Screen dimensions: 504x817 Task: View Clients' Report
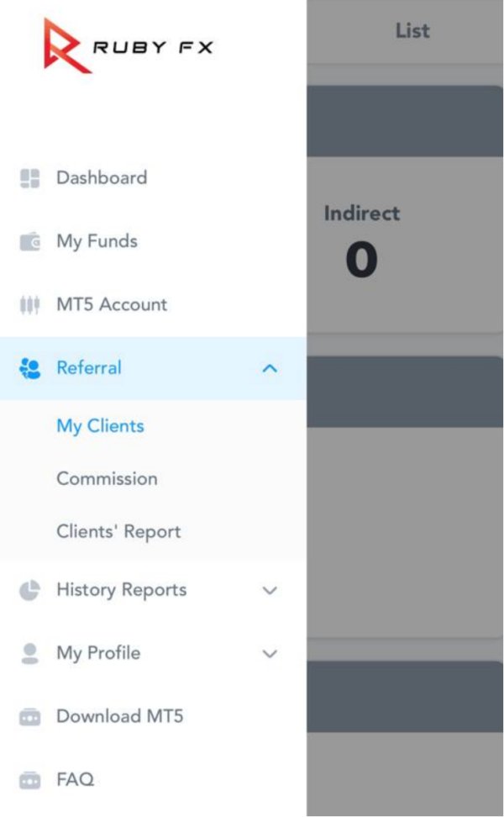click(x=118, y=532)
